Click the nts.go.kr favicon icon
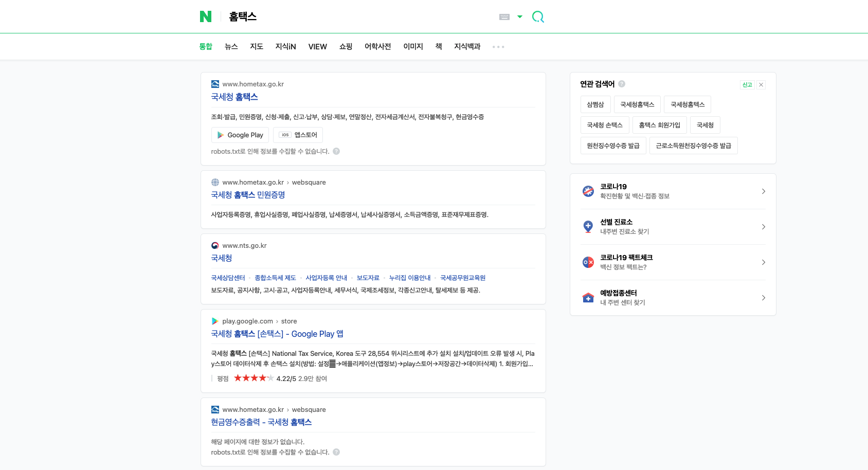 [x=215, y=245]
